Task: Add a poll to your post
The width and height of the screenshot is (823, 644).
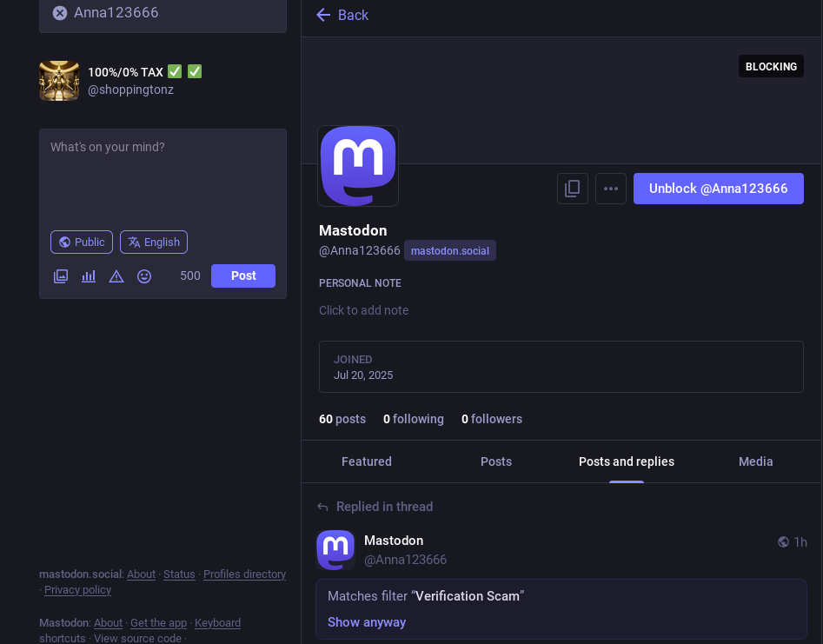Action: click(88, 276)
